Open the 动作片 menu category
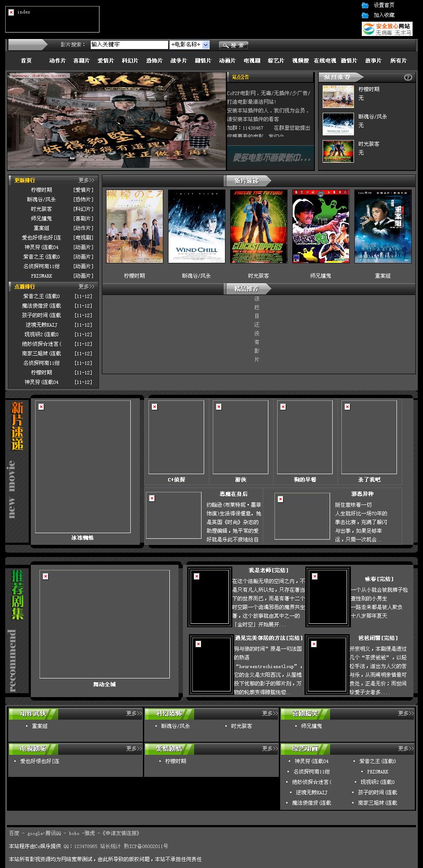 pyautogui.click(x=57, y=61)
